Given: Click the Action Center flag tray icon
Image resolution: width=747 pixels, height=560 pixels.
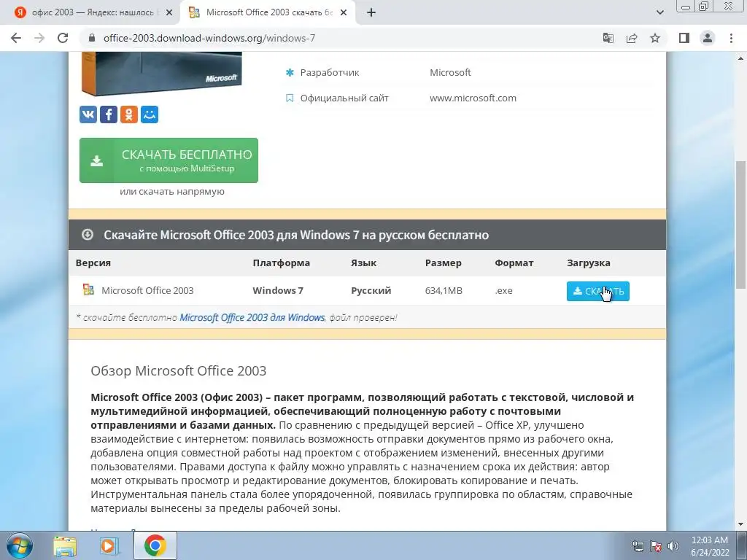Looking at the screenshot, I should [656, 545].
